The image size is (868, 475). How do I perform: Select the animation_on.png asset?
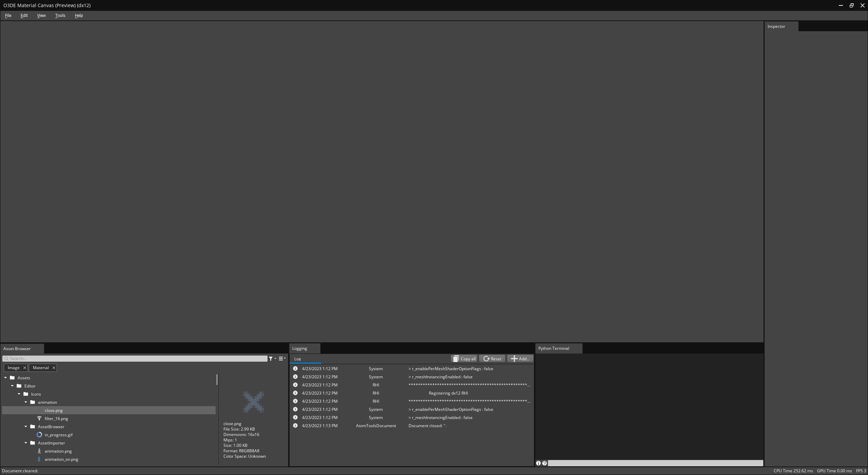(x=61, y=459)
